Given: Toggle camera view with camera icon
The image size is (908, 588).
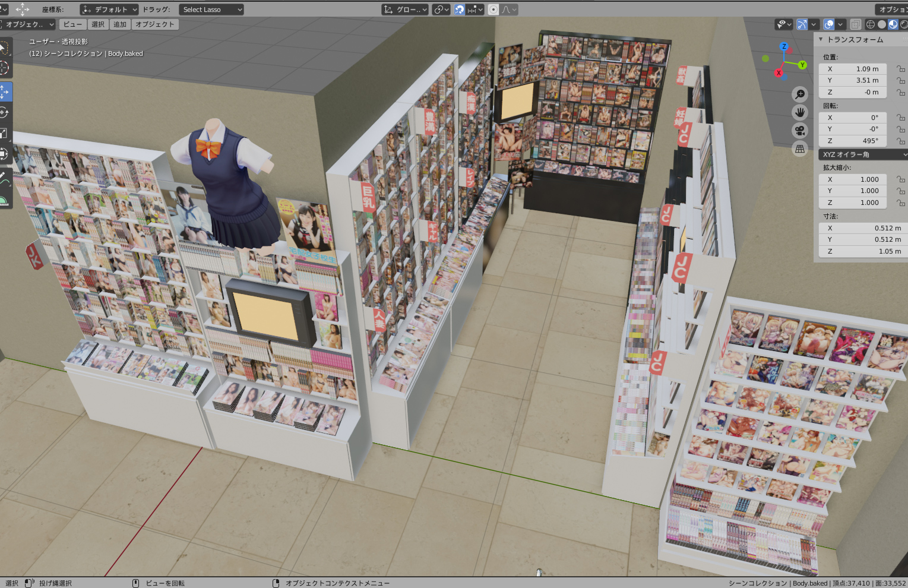Looking at the screenshot, I should coord(800,131).
